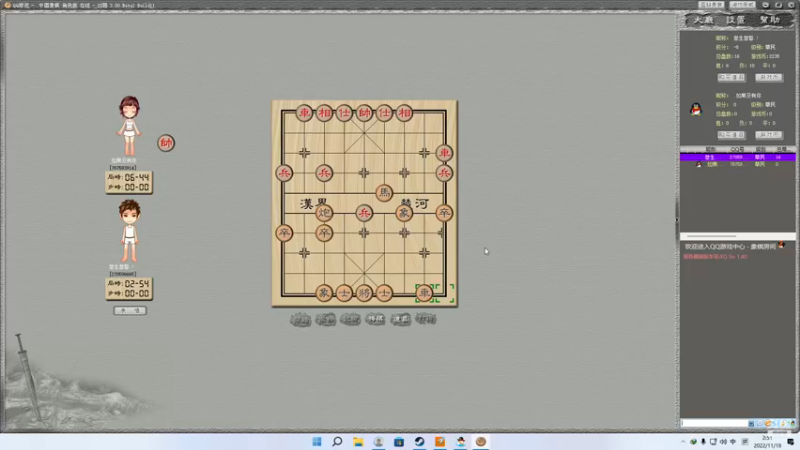Select the red 車 on the right edge
Screen dimensions: 800x450
[444, 153]
